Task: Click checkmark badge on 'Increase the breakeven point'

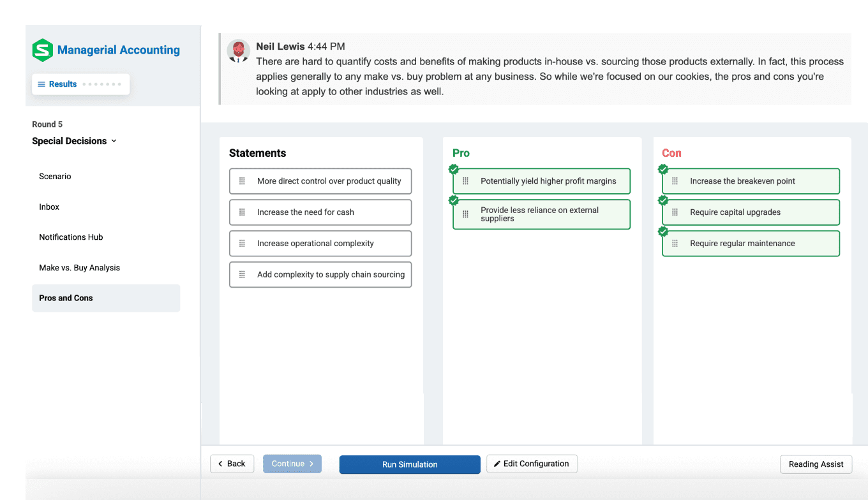Action: coord(663,169)
